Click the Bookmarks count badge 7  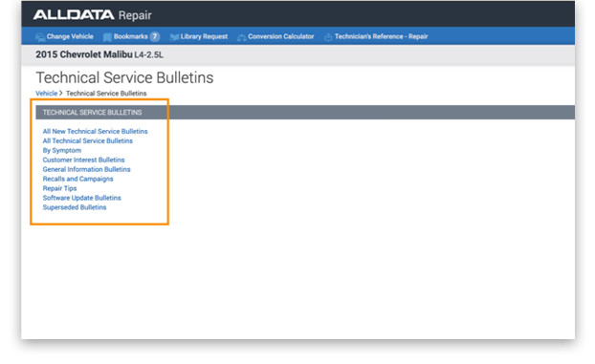[x=154, y=36]
